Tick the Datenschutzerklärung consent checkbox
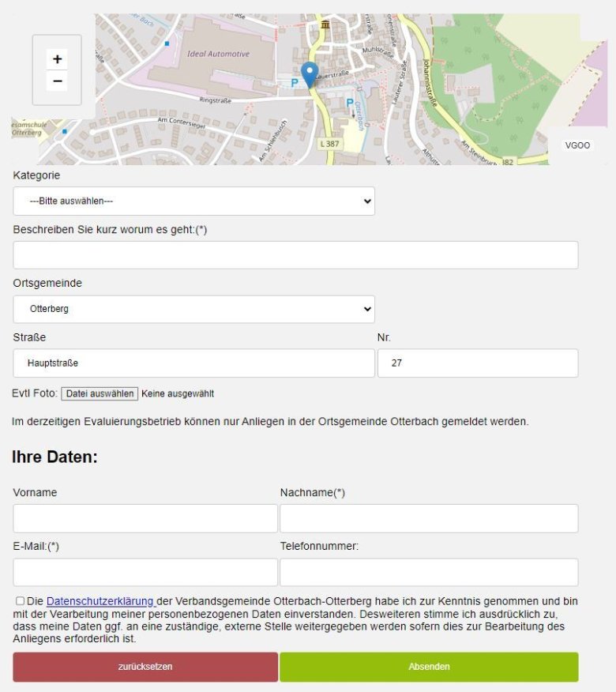 tap(20, 600)
